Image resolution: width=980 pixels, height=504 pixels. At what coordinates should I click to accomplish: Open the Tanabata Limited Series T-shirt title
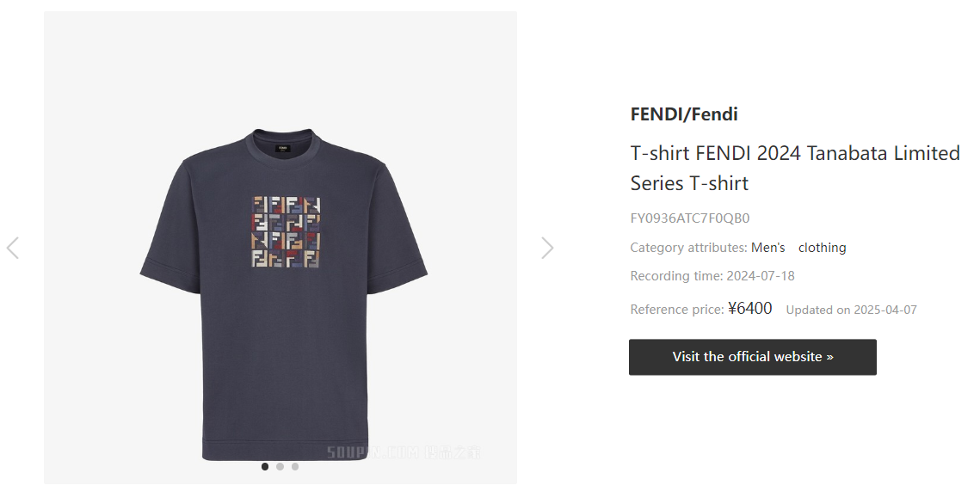795,168
